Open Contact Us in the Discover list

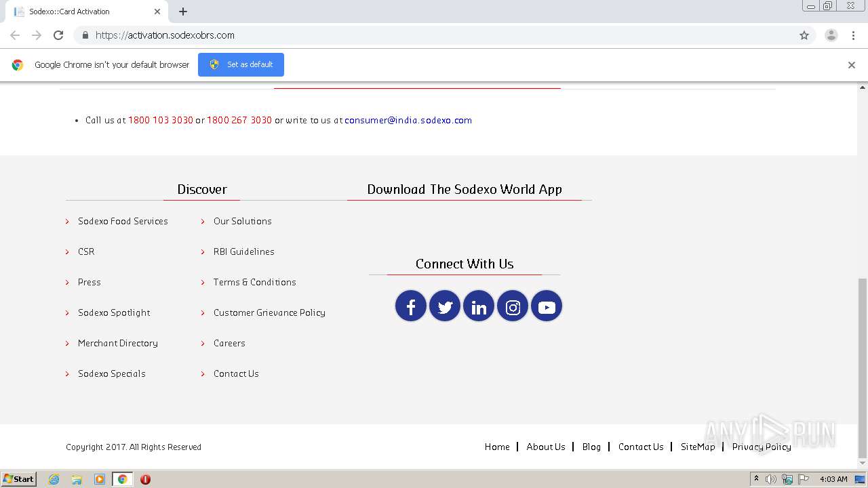[236, 373]
